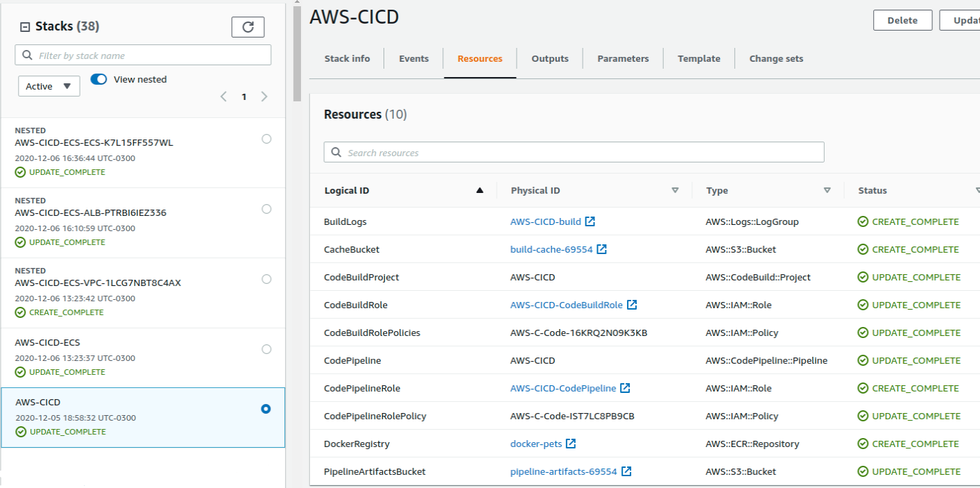This screenshot has width=980, height=488.
Task: Open external link icon next to pipeline-artifacts-69554
Action: [626, 471]
